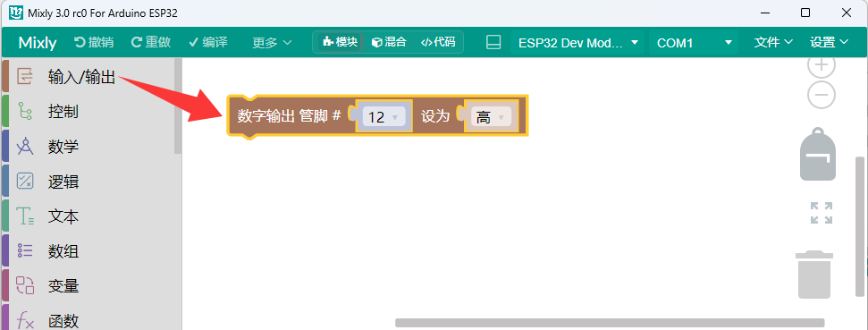The height and width of the screenshot is (330, 868).
Task: Expand the 更多 dropdown menu
Action: [272, 43]
